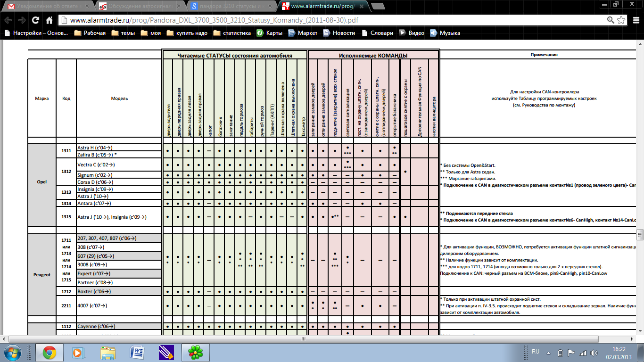Click the Исполняемые КОМАНДЫ header
Viewport: 644px width, 362px height.
click(373, 55)
